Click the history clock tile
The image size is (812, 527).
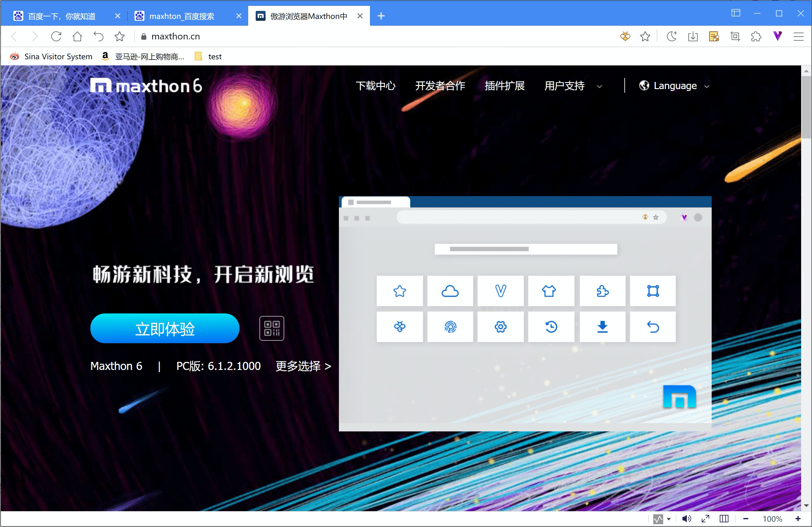tap(551, 327)
